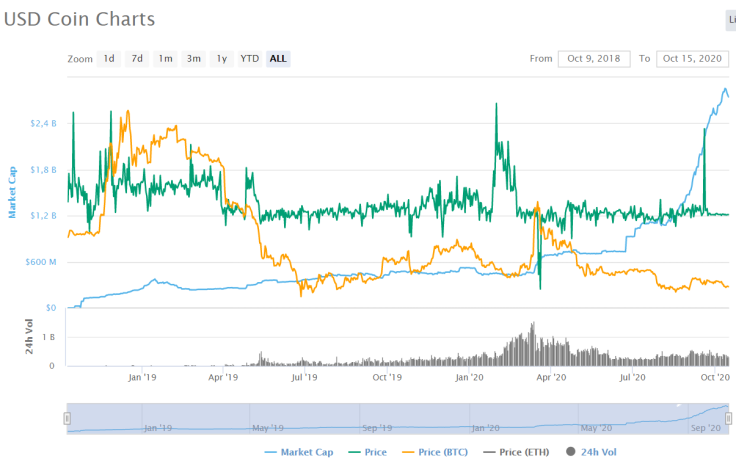
Task: Click the navigator timeline at Jan '20
Action: click(x=485, y=428)
